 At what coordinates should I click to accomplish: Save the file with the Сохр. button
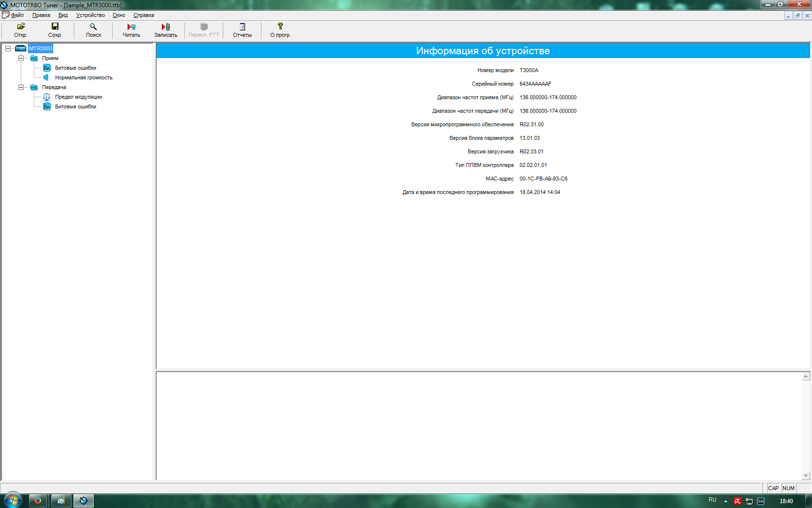click(x=55, y=30)
